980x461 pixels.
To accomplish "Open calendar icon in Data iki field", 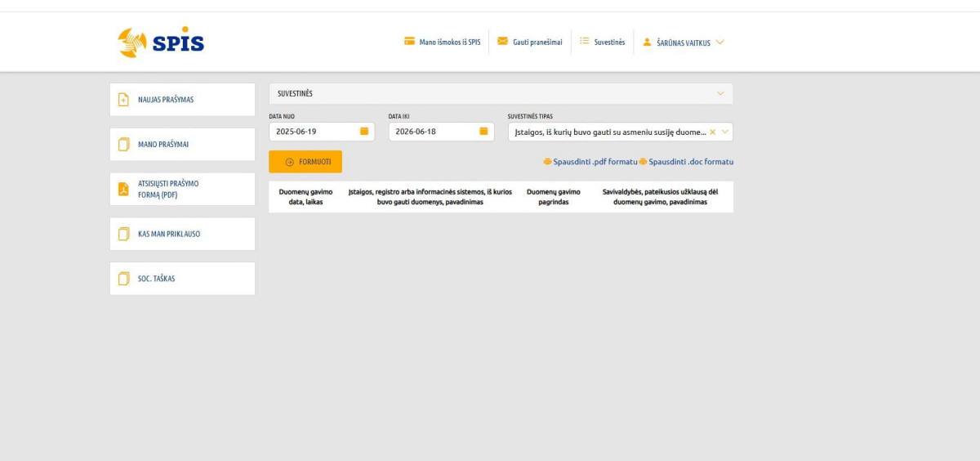I will tap(483, 131).
